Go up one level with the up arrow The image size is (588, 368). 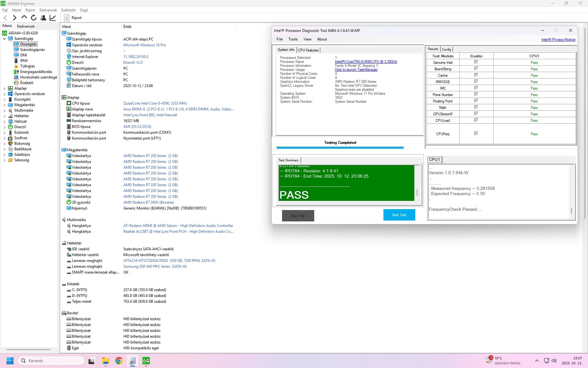click(x=24, y=17)
